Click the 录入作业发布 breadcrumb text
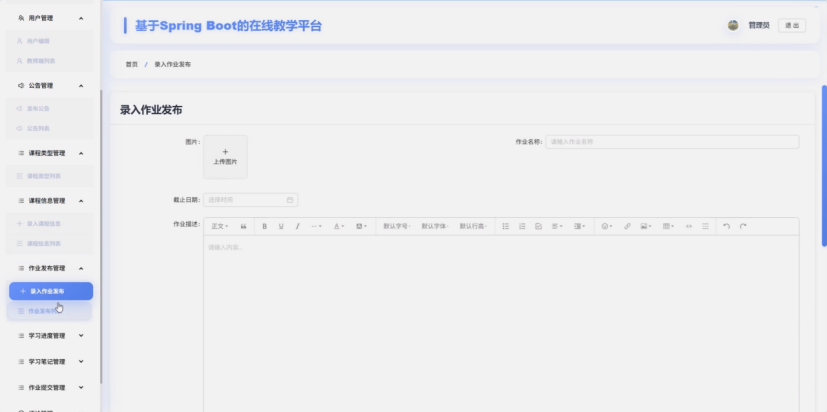This screenshot has width=827, height=412. pyautogui.click(x=172, y=64)
